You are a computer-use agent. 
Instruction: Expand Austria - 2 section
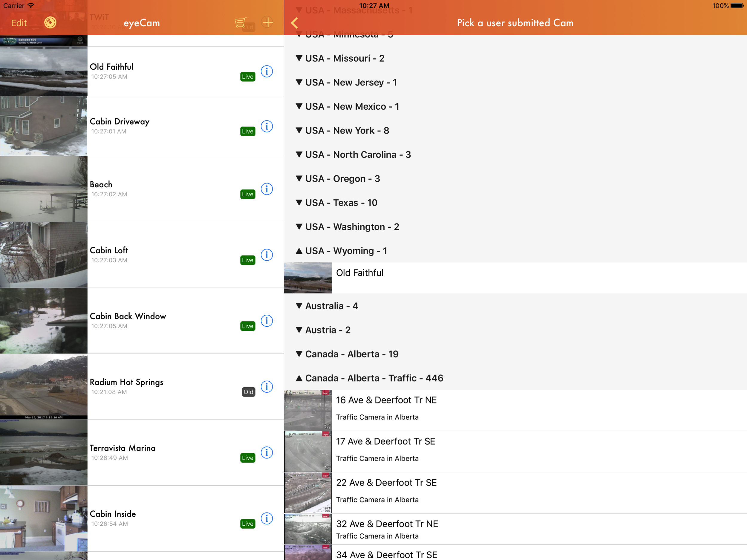point(515,330)
